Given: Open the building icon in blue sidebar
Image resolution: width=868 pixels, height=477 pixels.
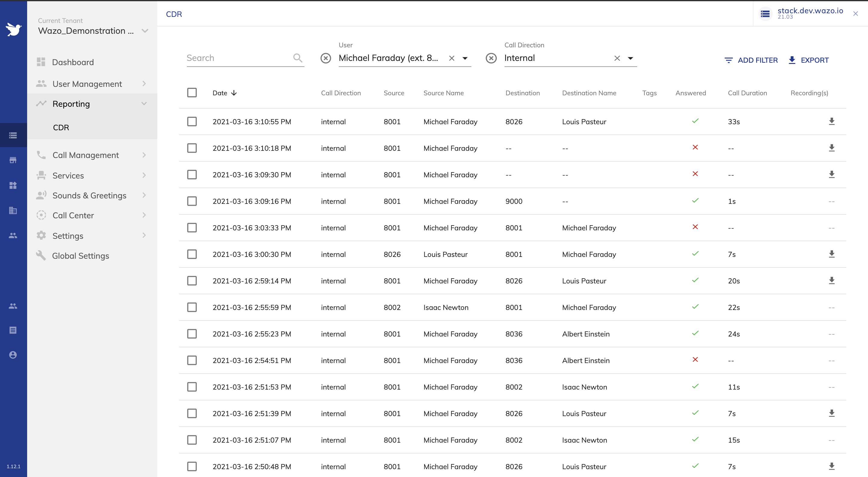Looking at the screenshot, I should click(x=13, y=211).
